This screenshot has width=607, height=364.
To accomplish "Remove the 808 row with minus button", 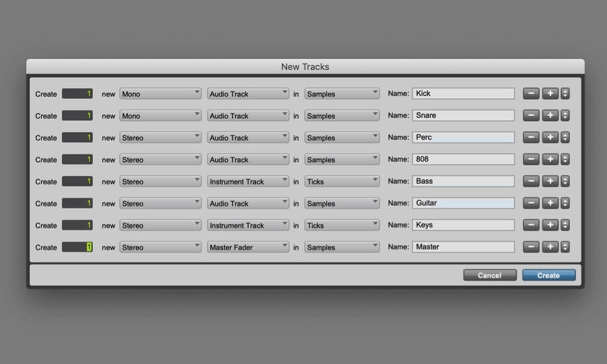I will click(x=531, y=160).
